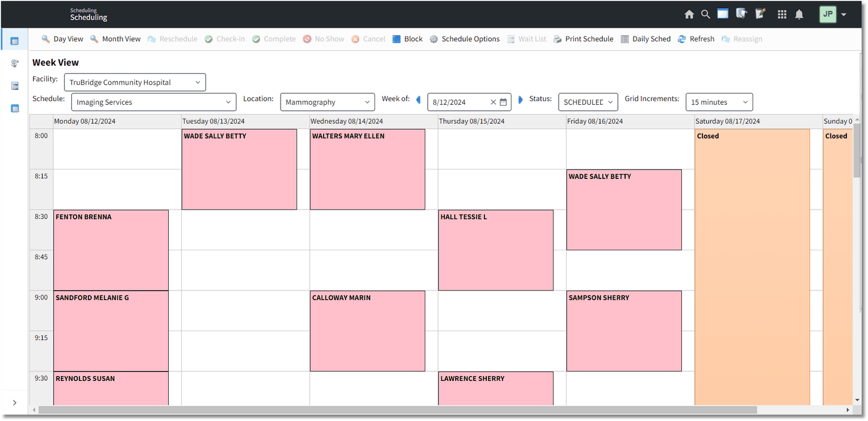Screen dimensions: 868x421
Task: Open the Schedule dropdown showing Imaging Services
Action: click(x=154, y=102)
